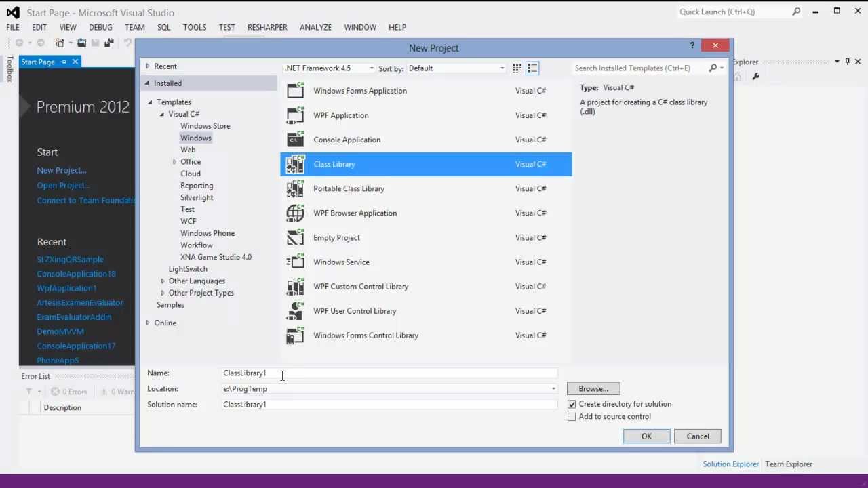Select the Windows Service template icon

pos(296,262)
